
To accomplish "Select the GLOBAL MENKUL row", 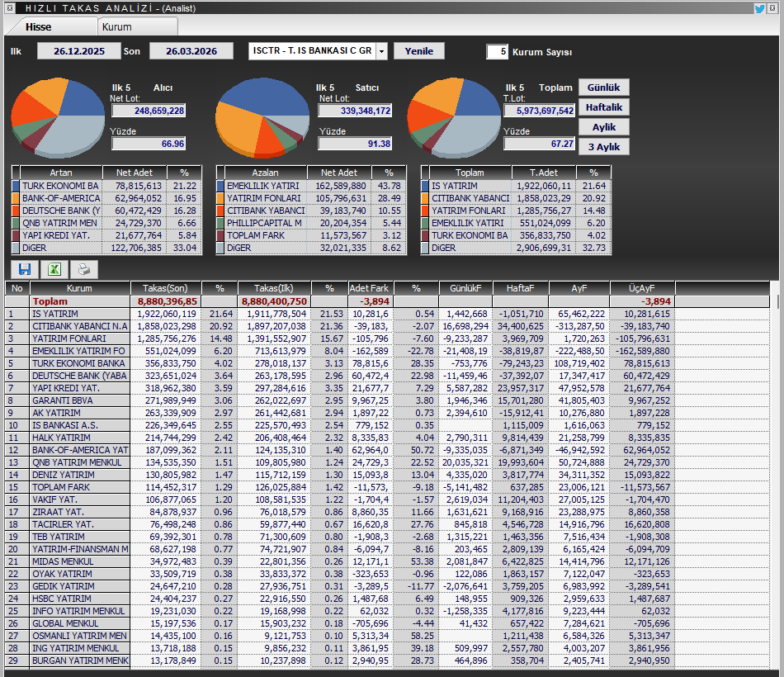I will pyautogui.click(x=387, y=623).
